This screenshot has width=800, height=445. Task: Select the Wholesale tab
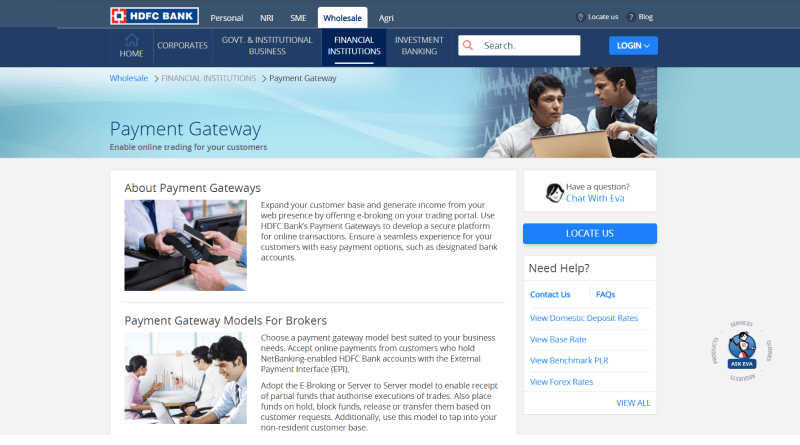point(342,18)
